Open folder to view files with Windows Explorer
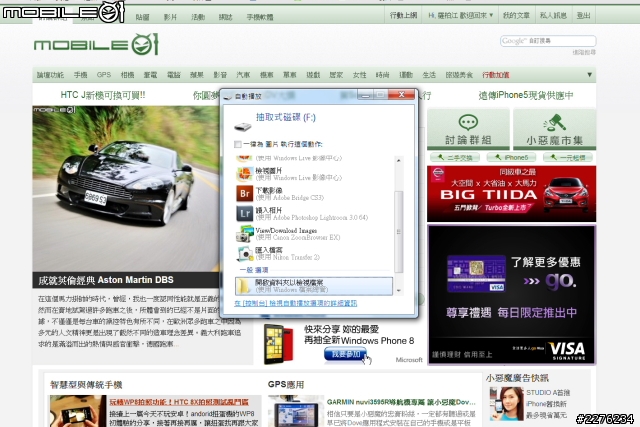The height and width of the screenshot is (427, 640). (313, 286)
